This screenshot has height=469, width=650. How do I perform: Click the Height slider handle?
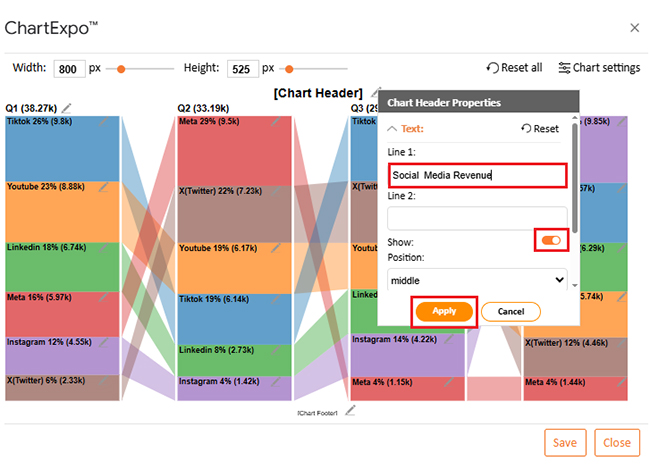point(289,69)
